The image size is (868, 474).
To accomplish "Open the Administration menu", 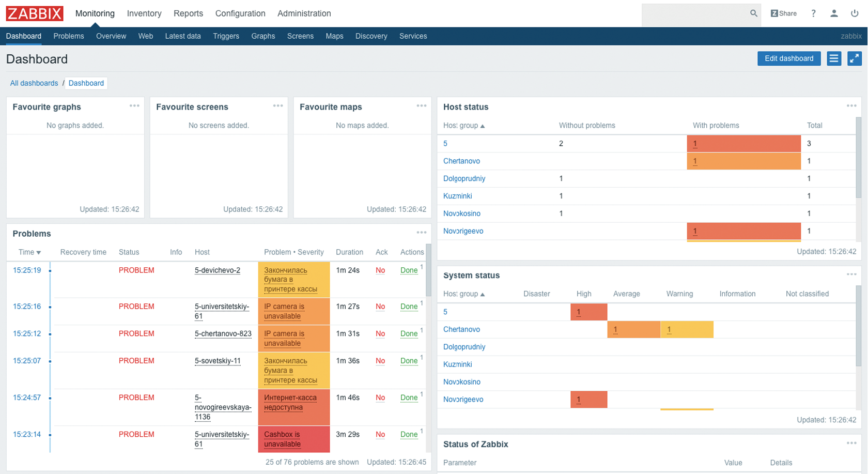I will [304, 13].
